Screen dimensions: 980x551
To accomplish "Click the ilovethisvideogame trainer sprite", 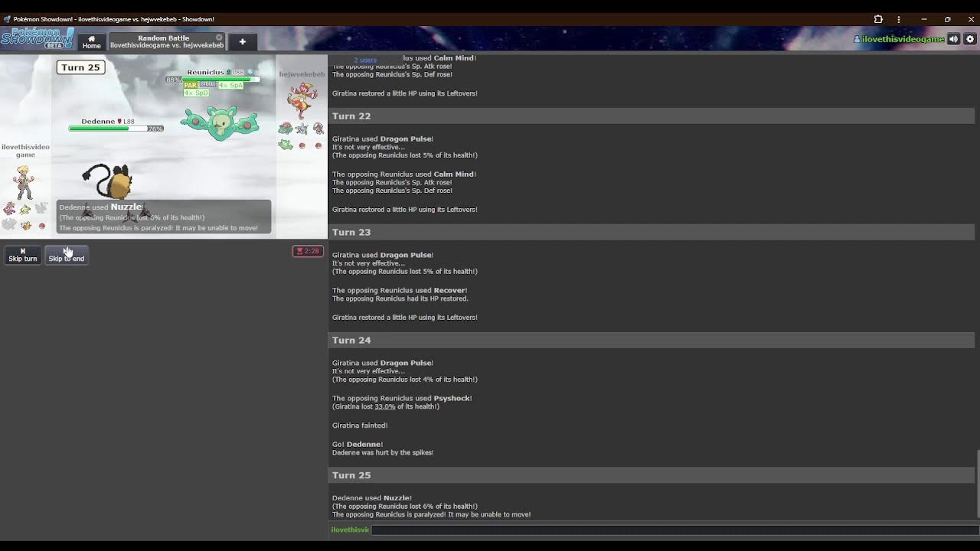I will tap(24, 182).
